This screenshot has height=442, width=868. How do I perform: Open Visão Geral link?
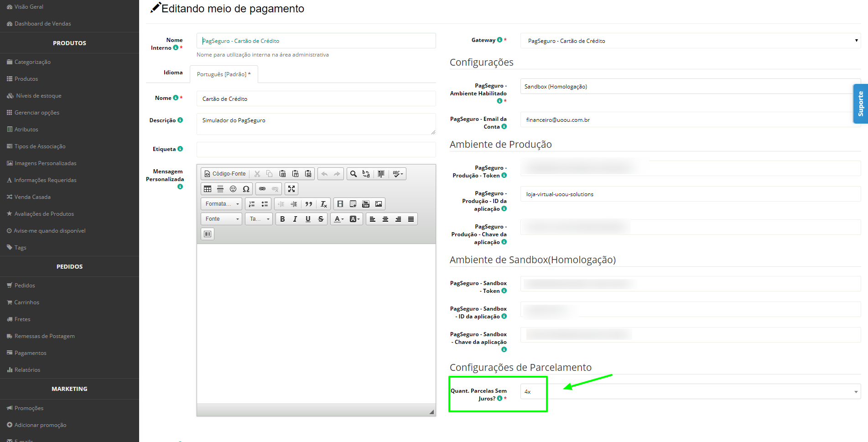coord(29,7)
